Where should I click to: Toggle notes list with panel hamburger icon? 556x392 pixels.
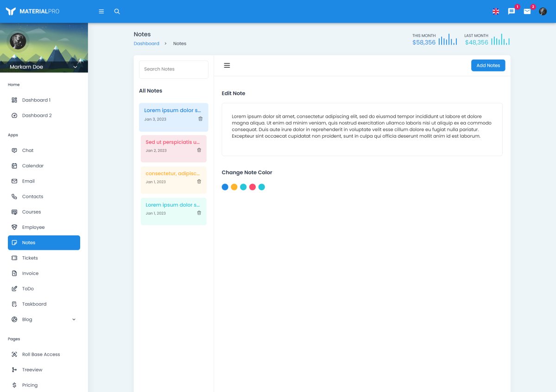(x=227, y=65)
